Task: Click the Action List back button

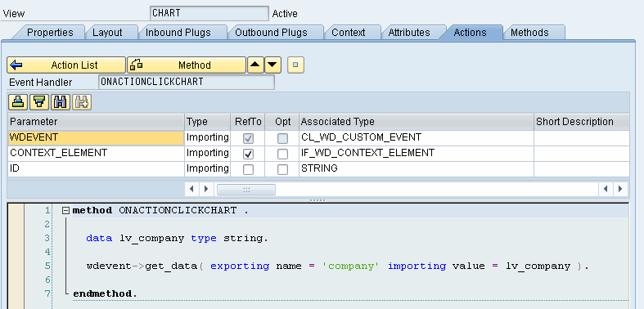Action: [x=66, y=65]
